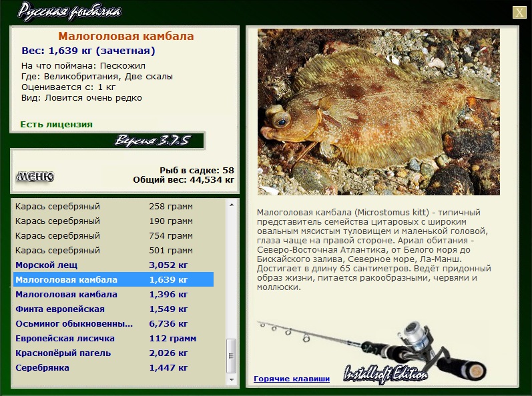This screenshot has height=396, width=532.
Task: Select Осьминог обыкновенный row
Action: (x=113, y=323)
